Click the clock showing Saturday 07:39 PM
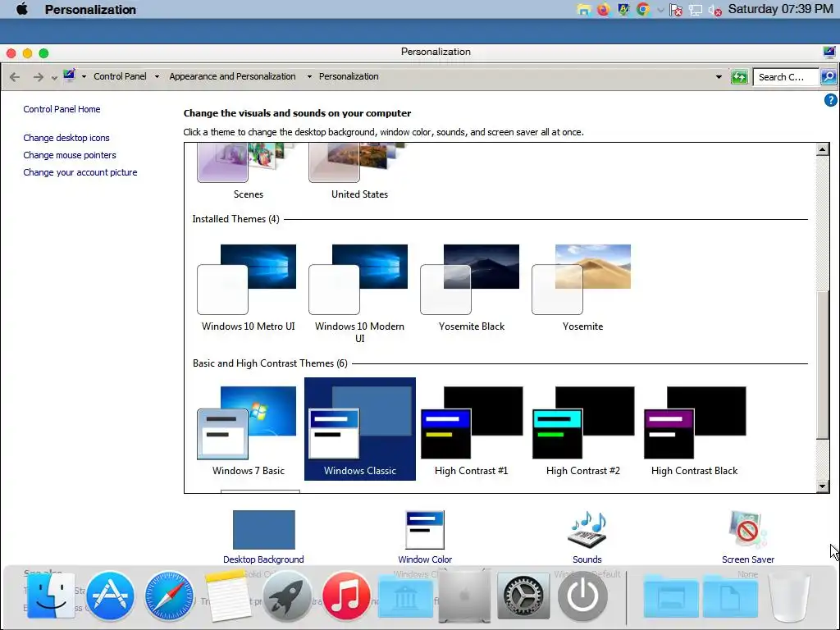 click(x=780, y=9)
